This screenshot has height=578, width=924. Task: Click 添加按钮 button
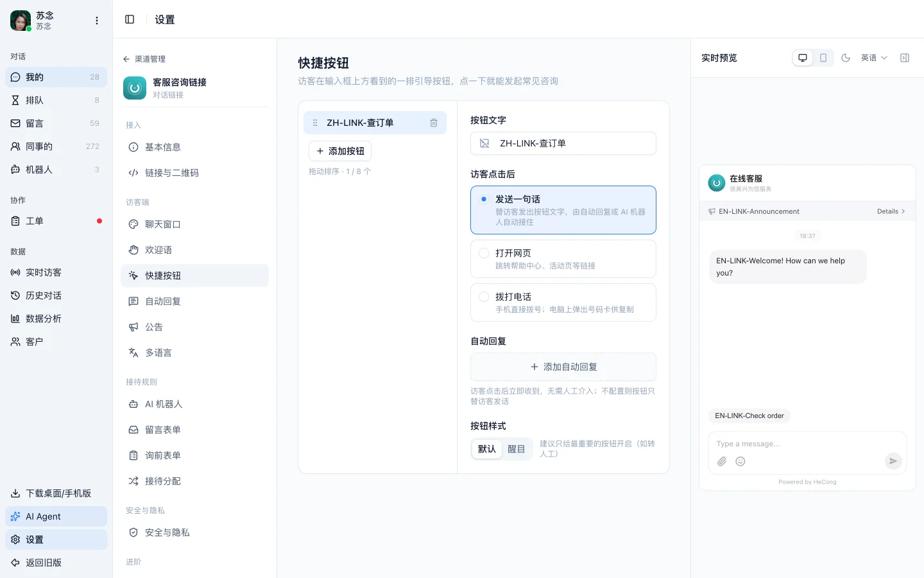(340, 151)
